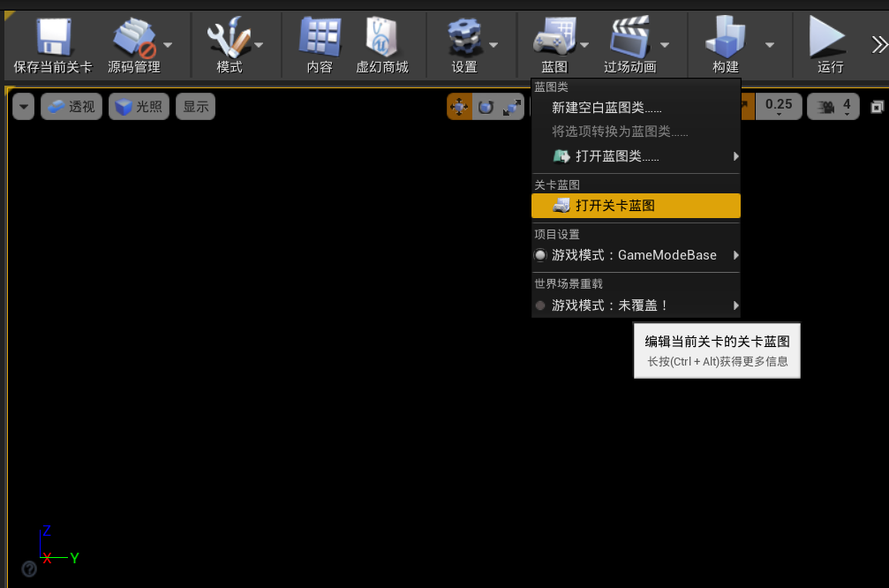Open the 显示 show flags menu
Image resolution: width=889 pixels, height=588 pixels.
pyautogui.click(x=196, y=107)
